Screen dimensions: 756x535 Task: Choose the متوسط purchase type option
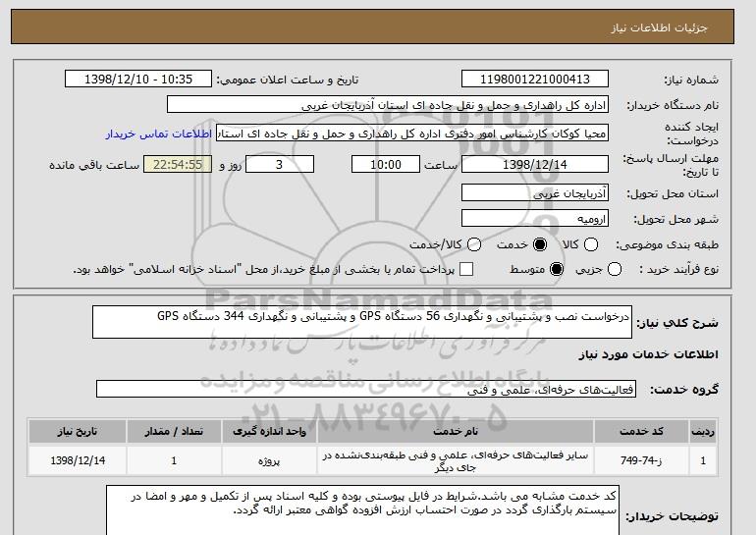tap(557, 269)
